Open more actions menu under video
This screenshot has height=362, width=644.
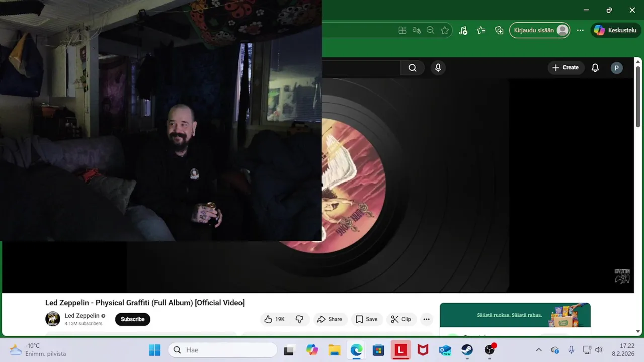pyautogui.click(x=427, y=319)
